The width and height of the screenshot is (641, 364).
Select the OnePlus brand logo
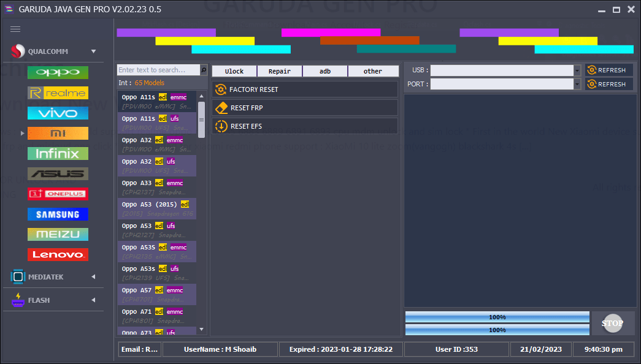click(x=57, y=194)
